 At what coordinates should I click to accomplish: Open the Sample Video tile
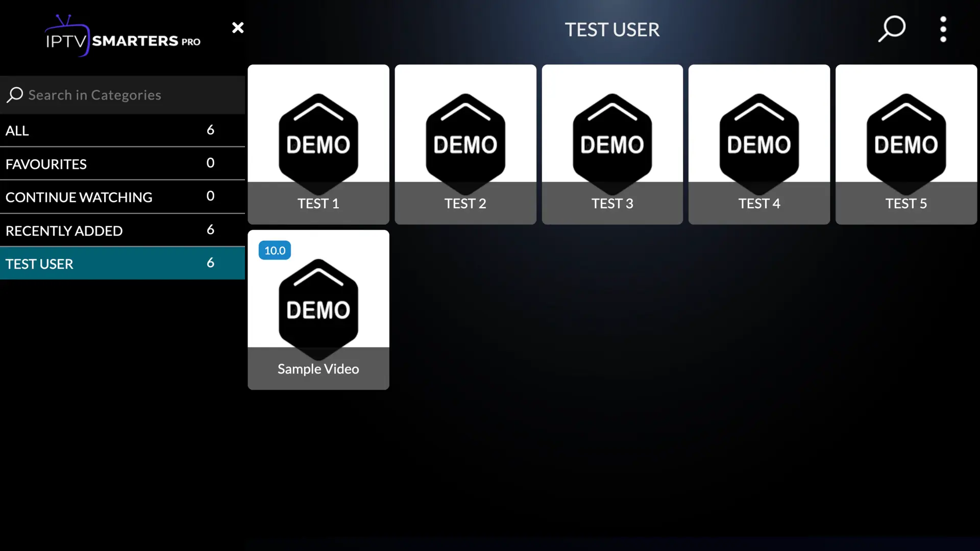pyautogui.click(x=318, y=309)
